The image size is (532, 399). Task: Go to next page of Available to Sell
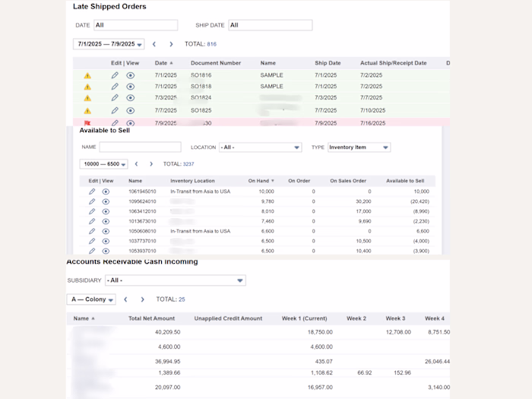coord(151,164)
